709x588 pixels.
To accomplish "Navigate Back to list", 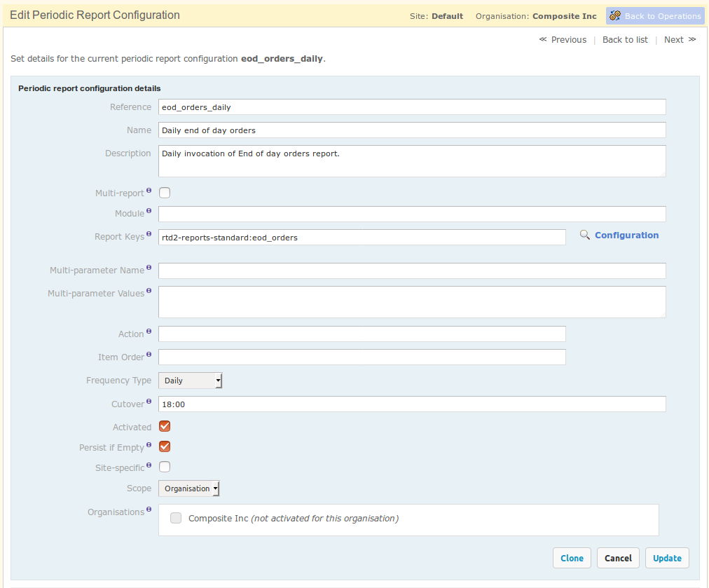I will (x=624, y=39).
